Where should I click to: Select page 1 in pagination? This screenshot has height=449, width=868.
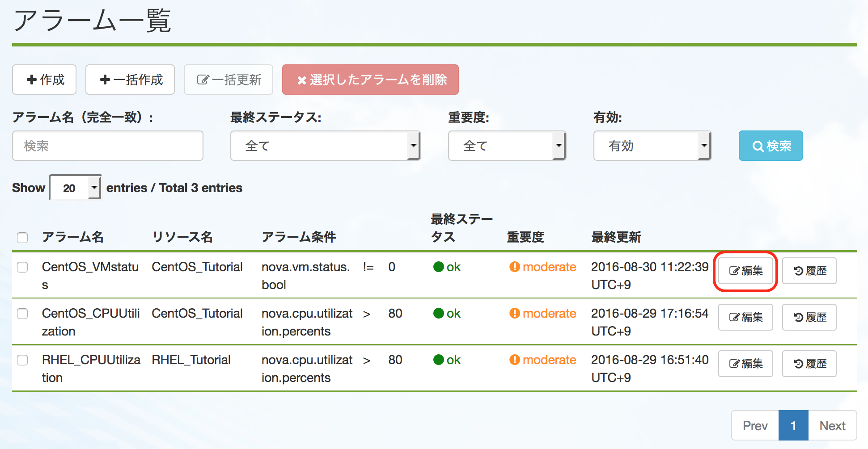point(793,425)
